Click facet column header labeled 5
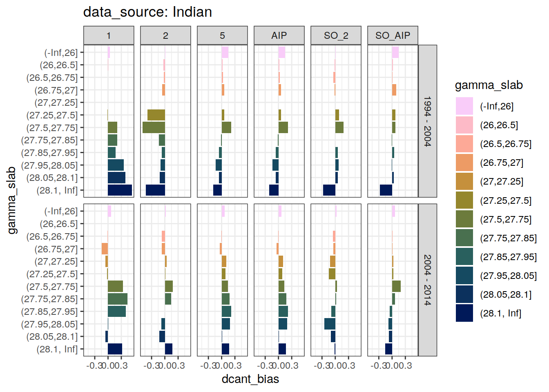This screenshot has height=392, width=549. pyautogui.click(x=222, y=36)
